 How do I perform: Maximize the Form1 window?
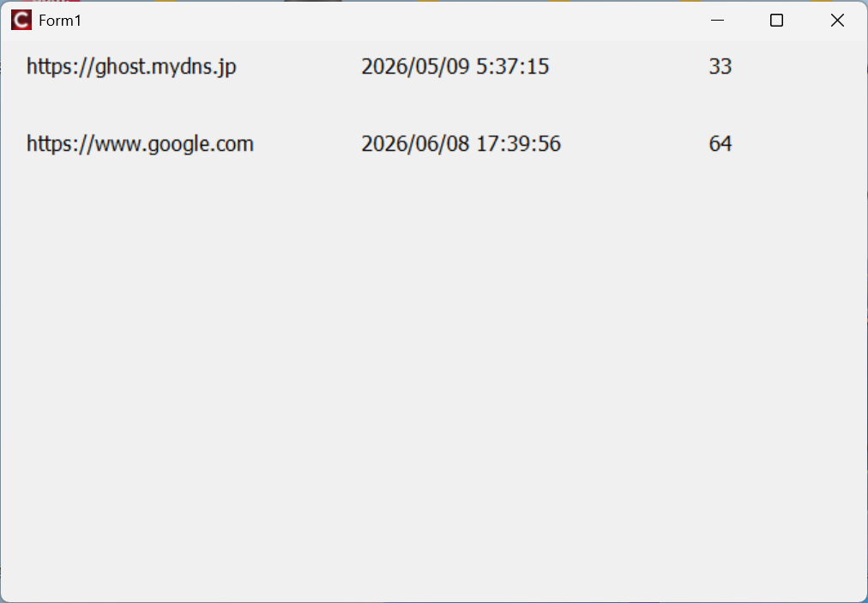click(x=776, y=21)
